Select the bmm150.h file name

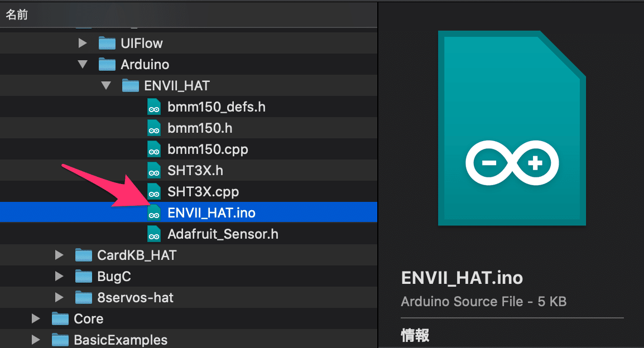(x=200, y=128)
